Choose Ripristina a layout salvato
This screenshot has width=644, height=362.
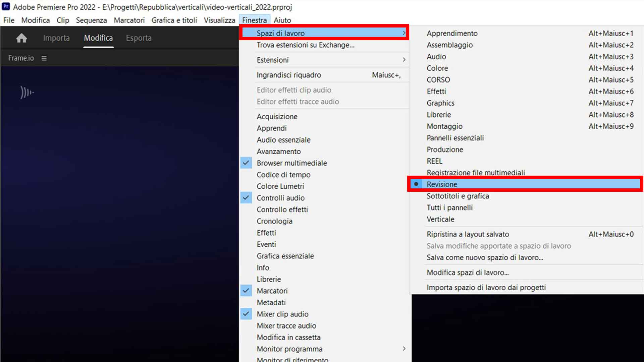468,234
